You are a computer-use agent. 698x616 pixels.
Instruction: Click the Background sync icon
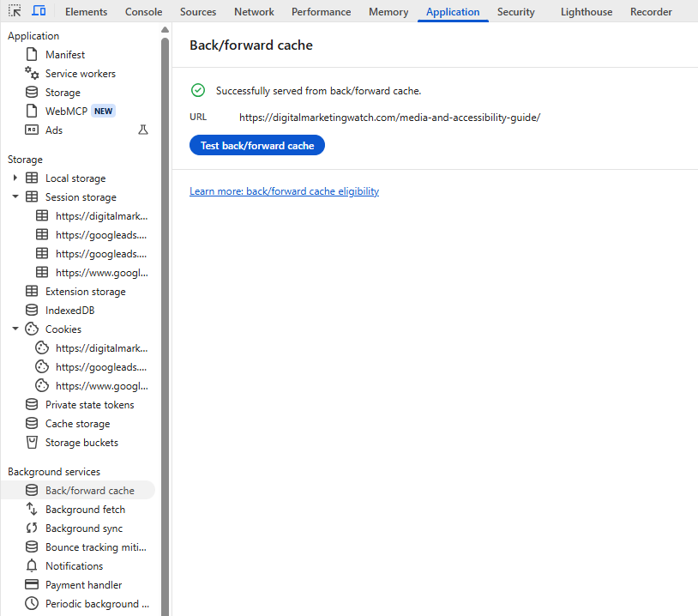(32, 528)
